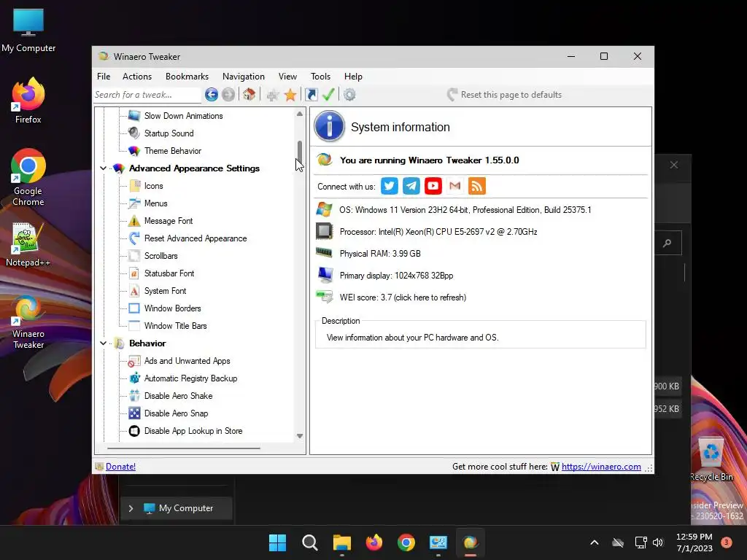Click the Gmail contact icon
Viewport: 747px width, 560px height.
tap(455, 186)
